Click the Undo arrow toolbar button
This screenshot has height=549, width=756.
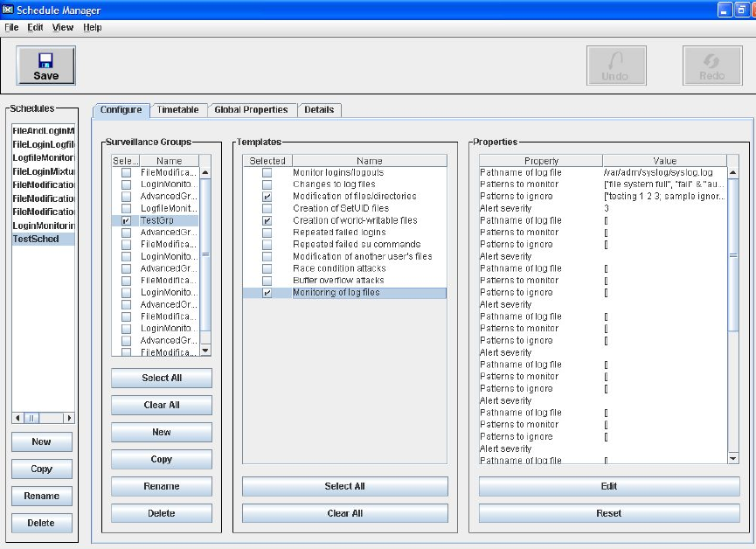(x=614, y=66)
